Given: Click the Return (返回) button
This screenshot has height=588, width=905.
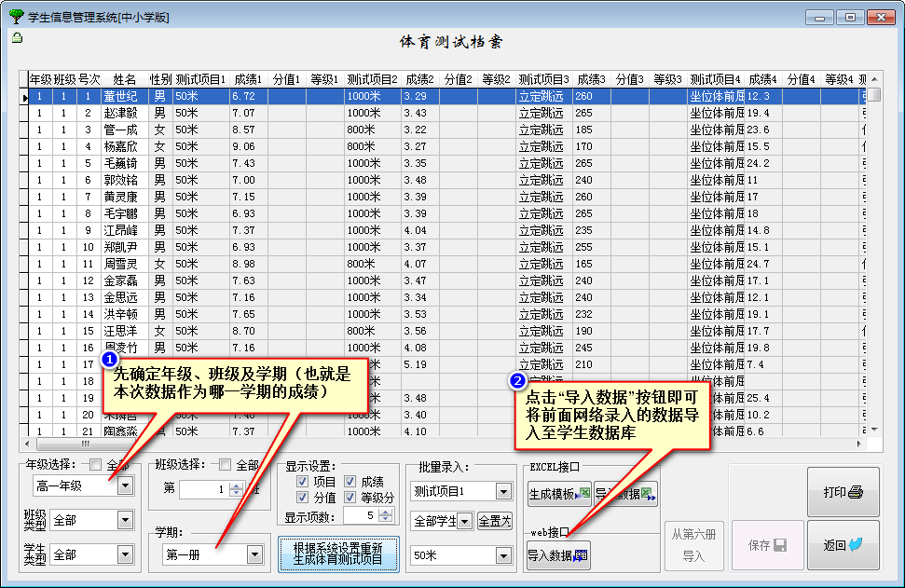Looking at the screenshot, I should 843,546.
